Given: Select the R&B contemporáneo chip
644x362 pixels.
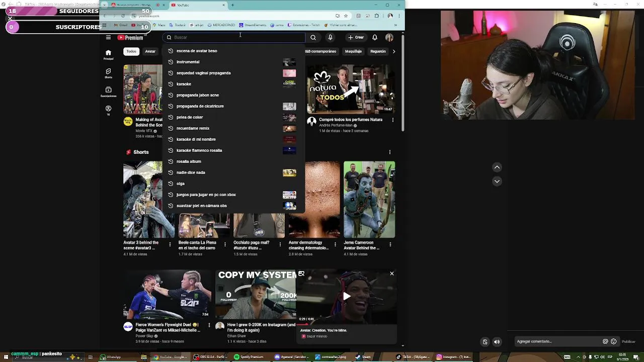Looking at the screenshot, I should point(320,51).
